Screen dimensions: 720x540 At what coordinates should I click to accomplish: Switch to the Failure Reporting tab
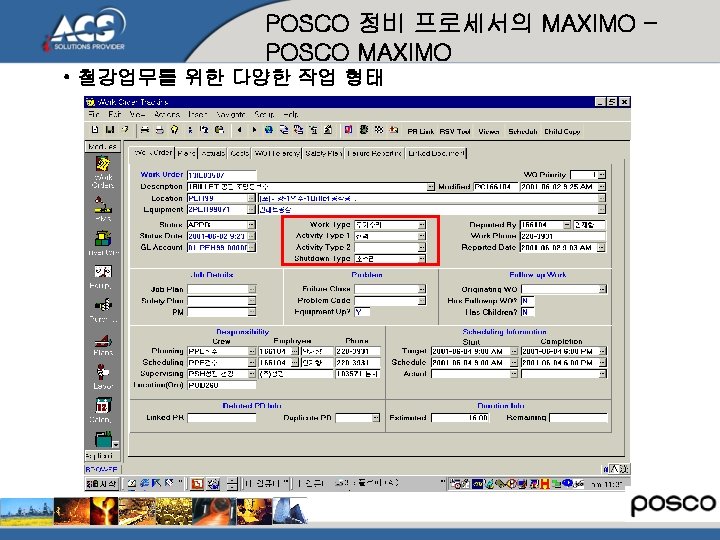coord(375,153)
